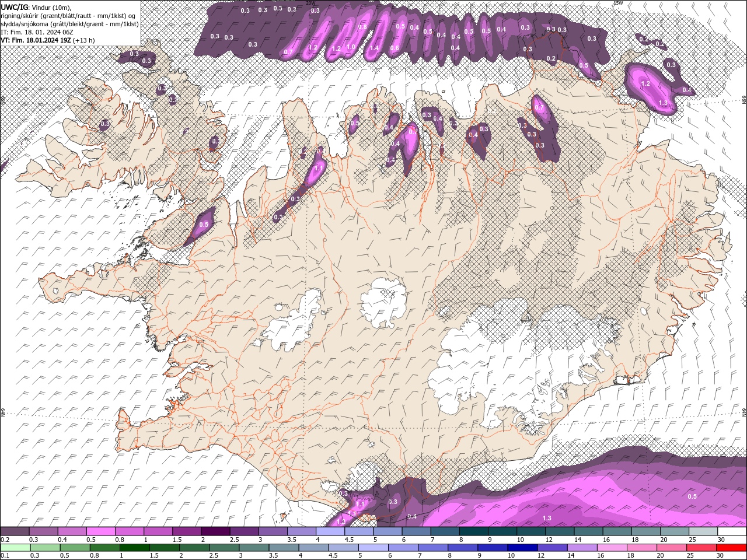Pick the pale green 0.1 rain-scale swatch
This screenshot has height=560, width=747.
coord(15,547)
